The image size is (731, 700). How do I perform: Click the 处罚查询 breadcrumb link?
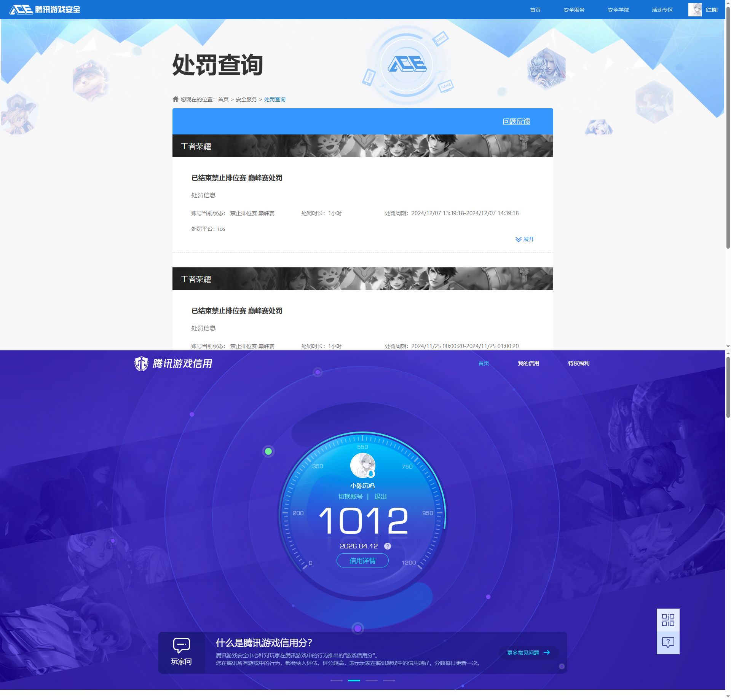pos(275,99)
